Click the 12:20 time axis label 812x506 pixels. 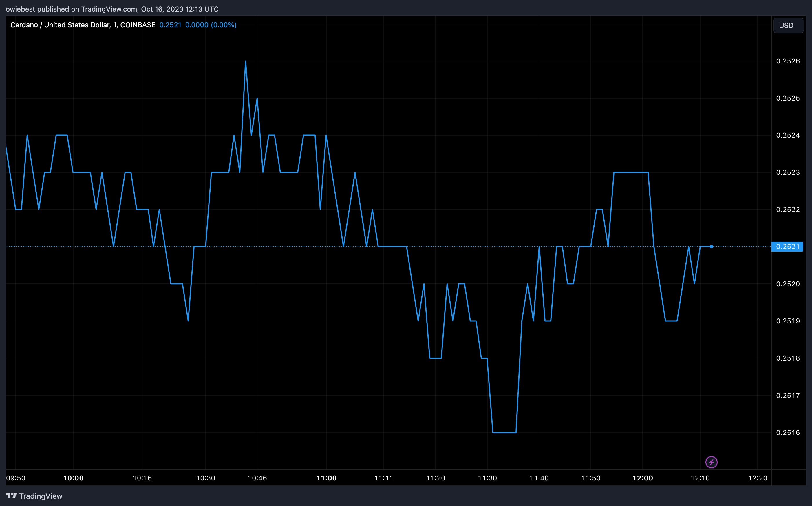tap(758, 478)
